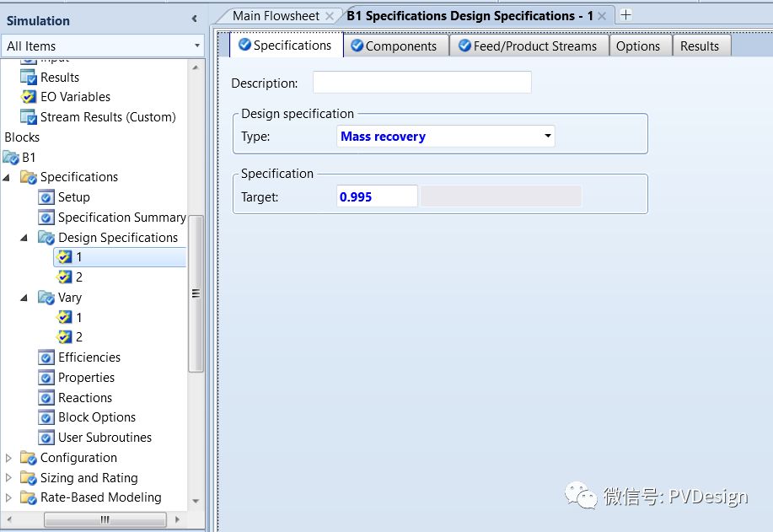
Task: Click the Sizing and Rating folder icon
Action: tap(28, 478)
